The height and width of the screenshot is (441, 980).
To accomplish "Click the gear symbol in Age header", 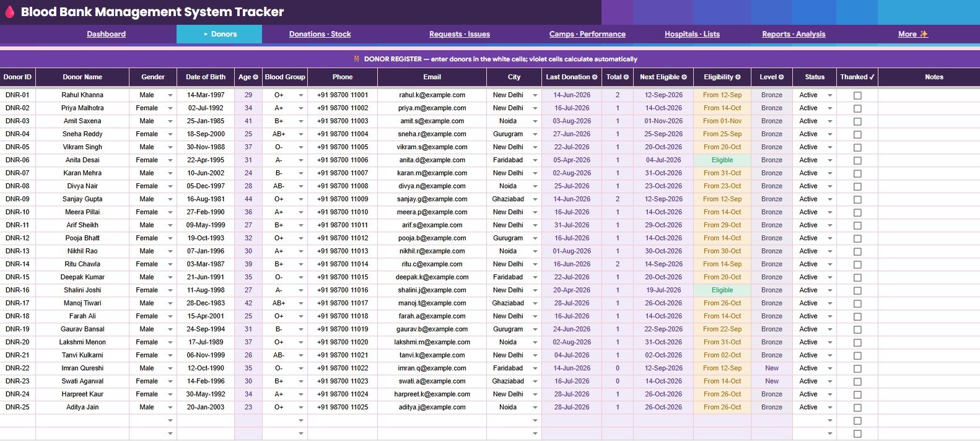I will tap(256, 77).
